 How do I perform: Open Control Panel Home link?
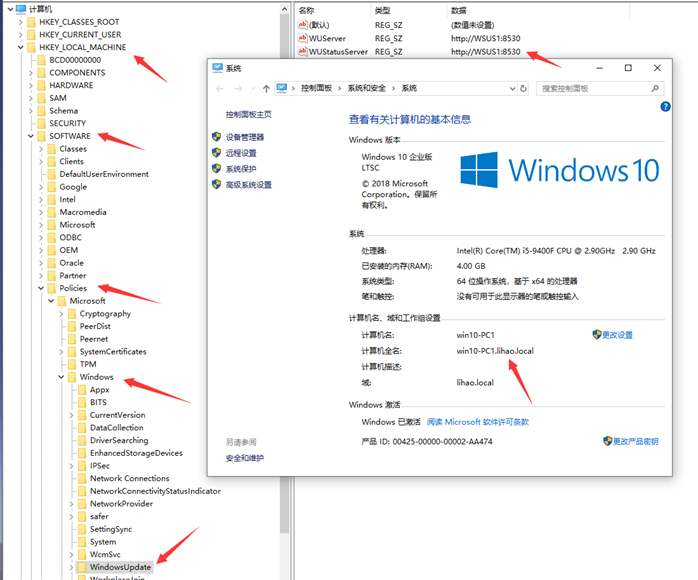click(248, 114)
